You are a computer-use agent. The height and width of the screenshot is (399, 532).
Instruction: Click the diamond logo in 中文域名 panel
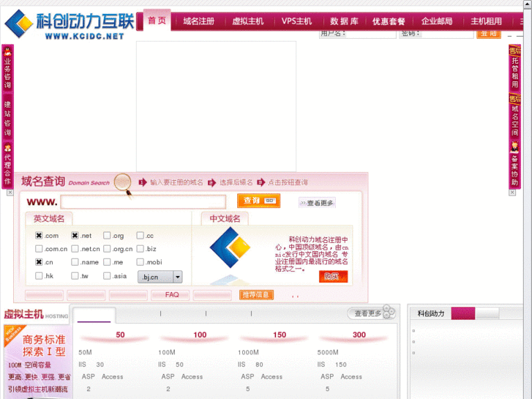pos(230,247)
